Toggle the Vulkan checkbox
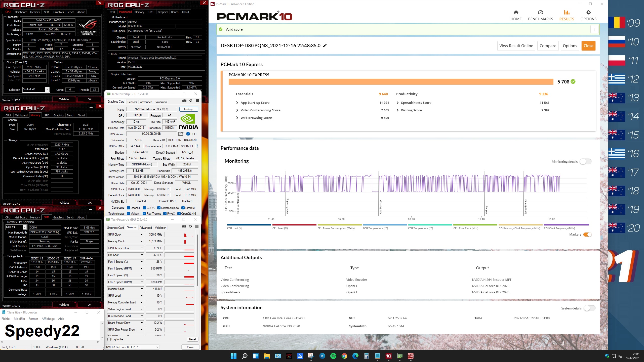644x362 pixels. pos(129,214)
